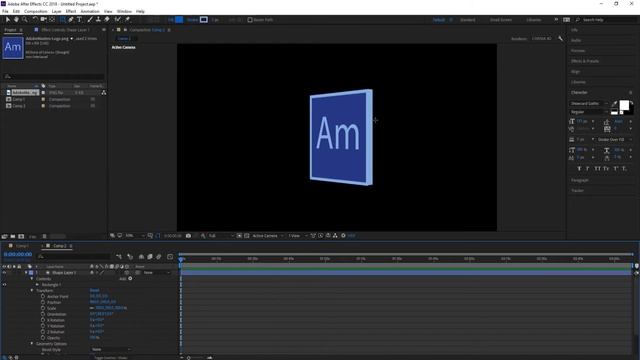Switch to Effect Controls Shape Layer 1 tab

(65, 30)
